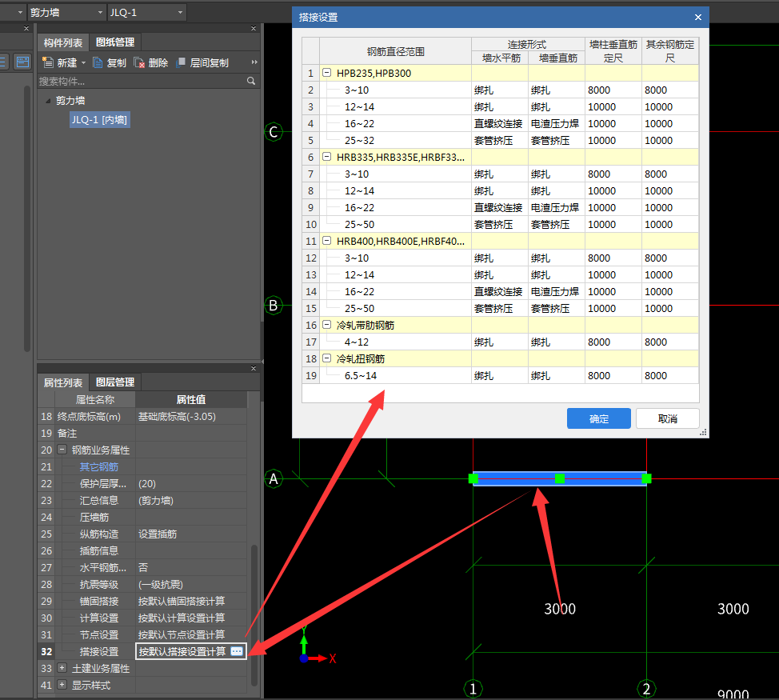779x700 pixels.
Task: Click axis bubble C on the canvas
Action: (x=274, y=132)
